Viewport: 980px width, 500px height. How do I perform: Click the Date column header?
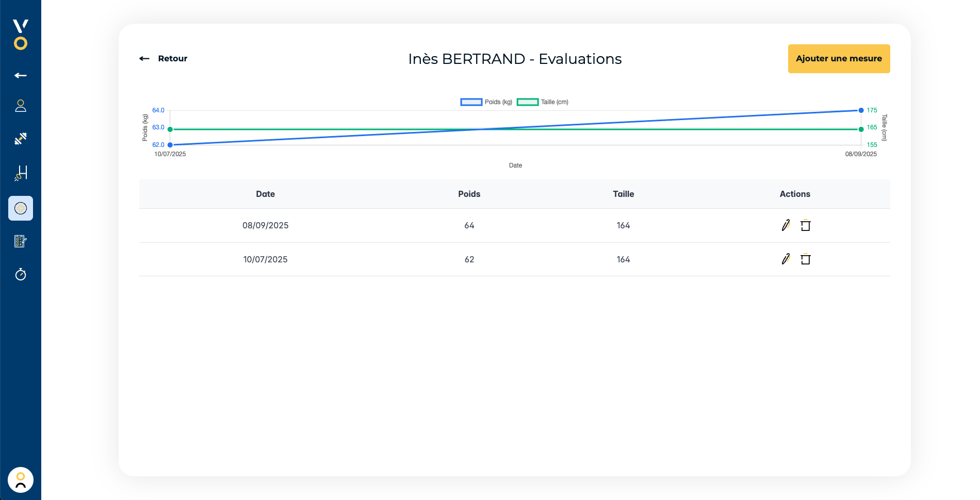pyautogui.click(x=265, y=194)
